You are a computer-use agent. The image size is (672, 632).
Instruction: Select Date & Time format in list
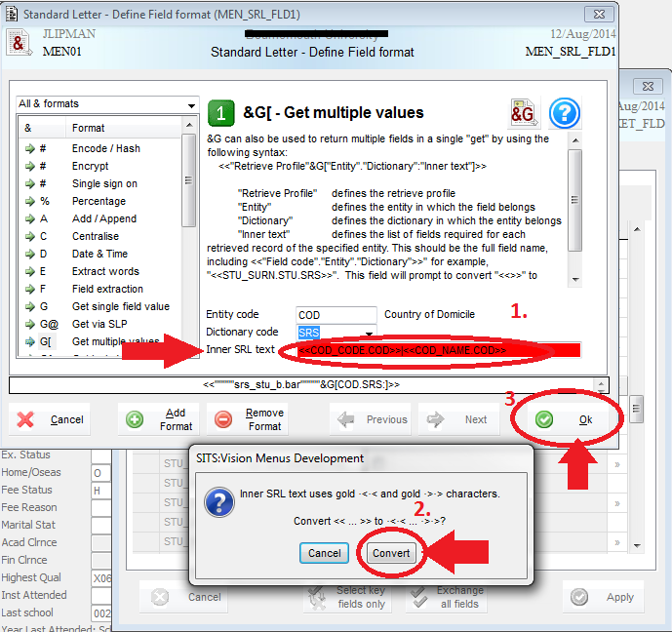(x=99, y=254)
